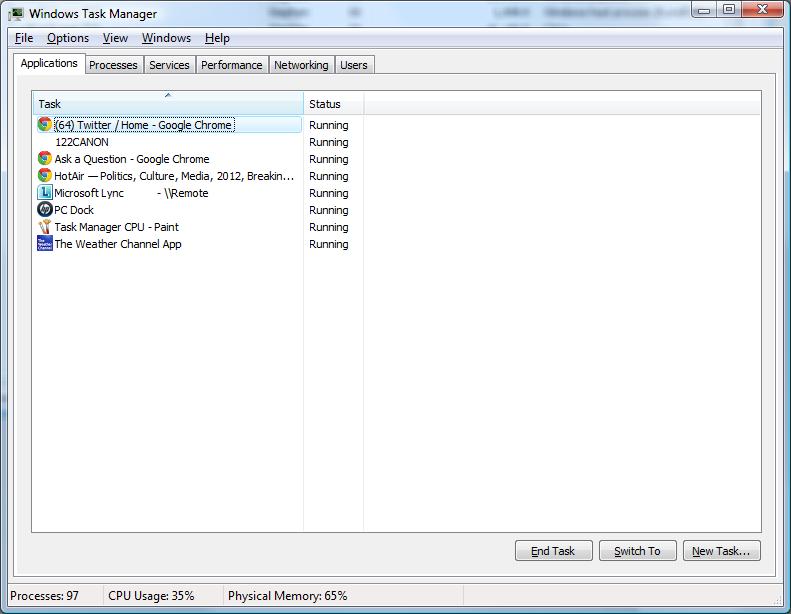Click the Chrome icon beside HotAir task

coord(44,176)
